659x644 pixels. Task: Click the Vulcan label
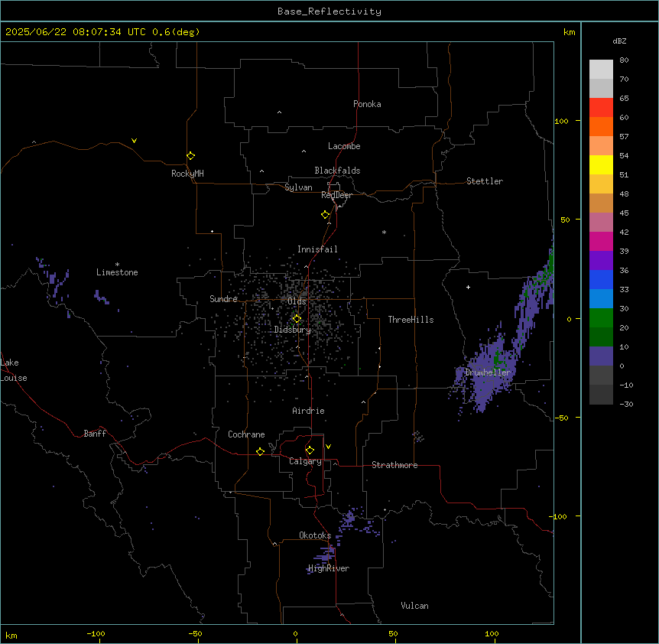(x=414, y=606)
